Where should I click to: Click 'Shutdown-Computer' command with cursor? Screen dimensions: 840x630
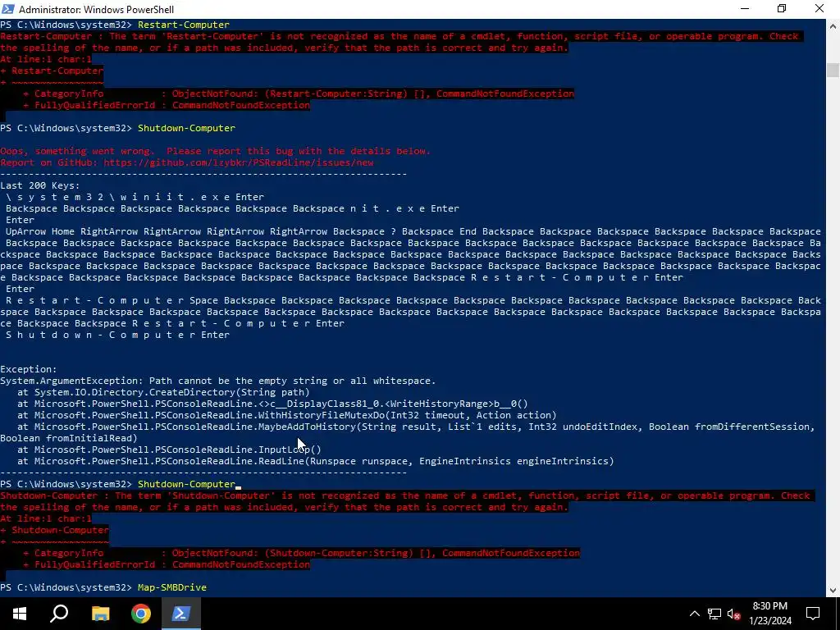[x=186, y=484]
